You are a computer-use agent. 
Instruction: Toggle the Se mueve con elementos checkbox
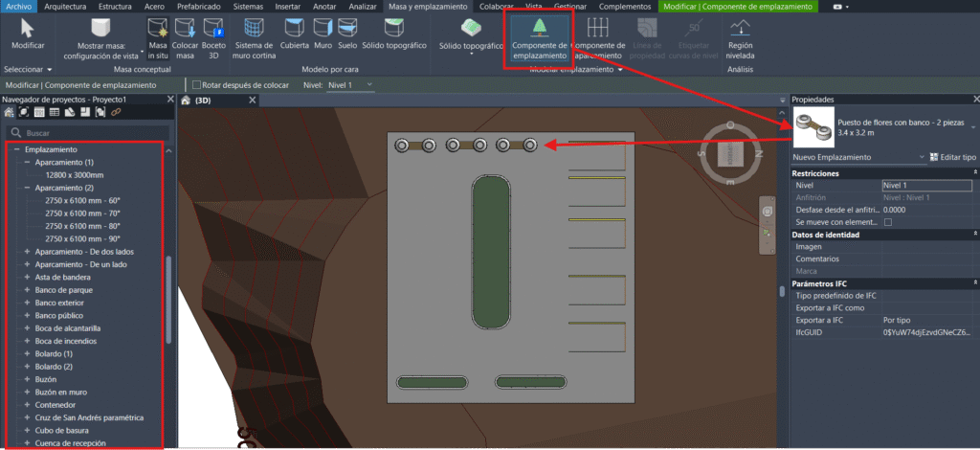(x=887, y=222)
